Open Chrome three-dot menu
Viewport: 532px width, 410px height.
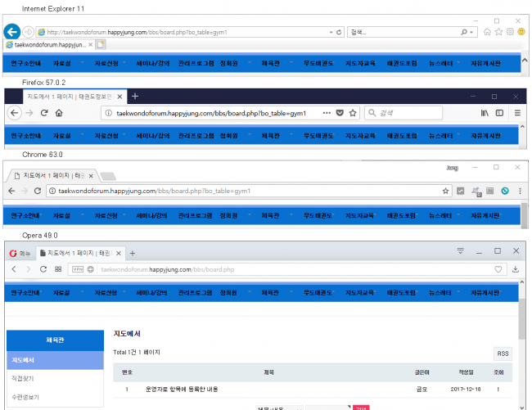pos(520,191)
